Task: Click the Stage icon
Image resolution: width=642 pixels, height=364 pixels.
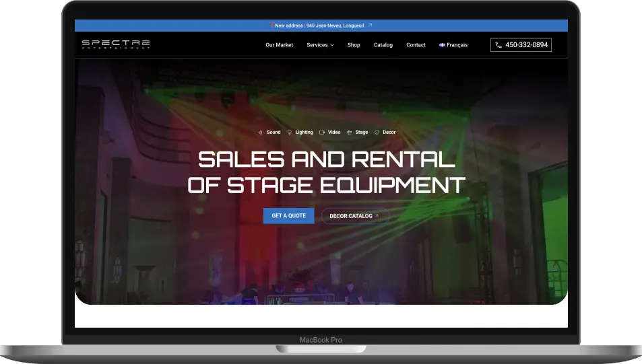Action: click(x=349, y=133)
